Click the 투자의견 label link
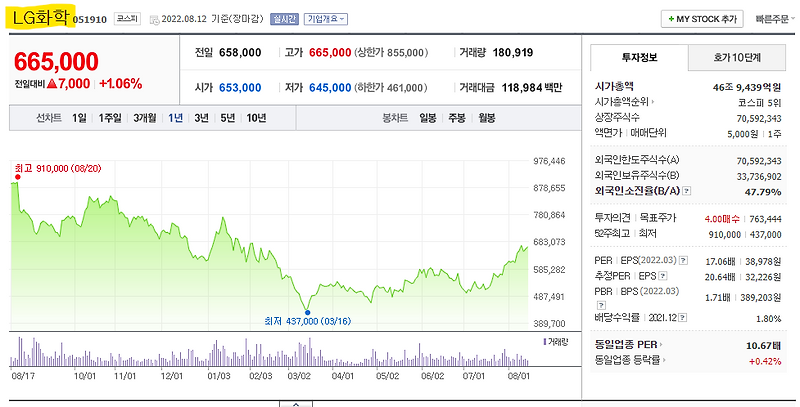 pyautogui.click(x=612, y=218)
